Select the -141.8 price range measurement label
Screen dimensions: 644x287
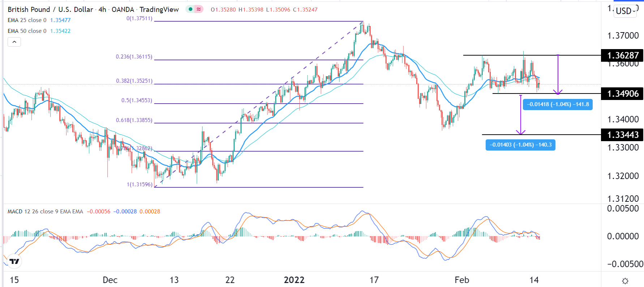coord(558,104)
